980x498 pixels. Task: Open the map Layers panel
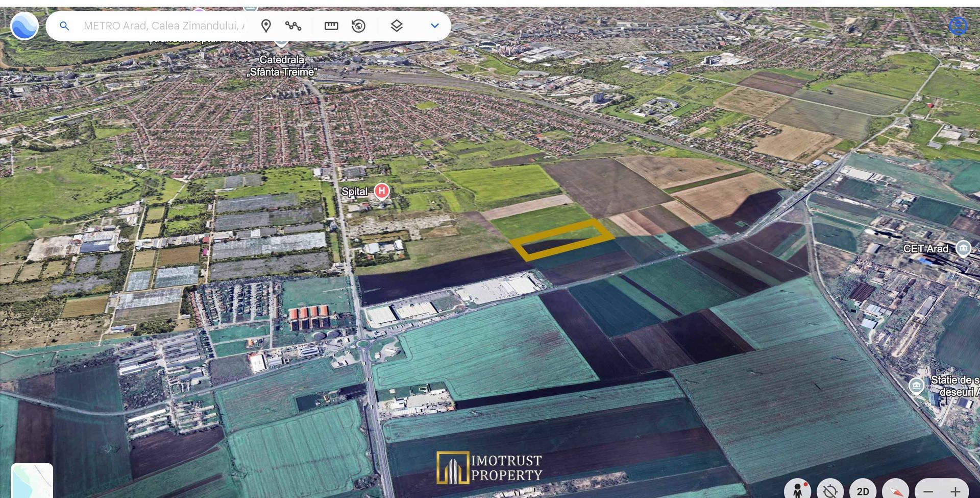397,26
